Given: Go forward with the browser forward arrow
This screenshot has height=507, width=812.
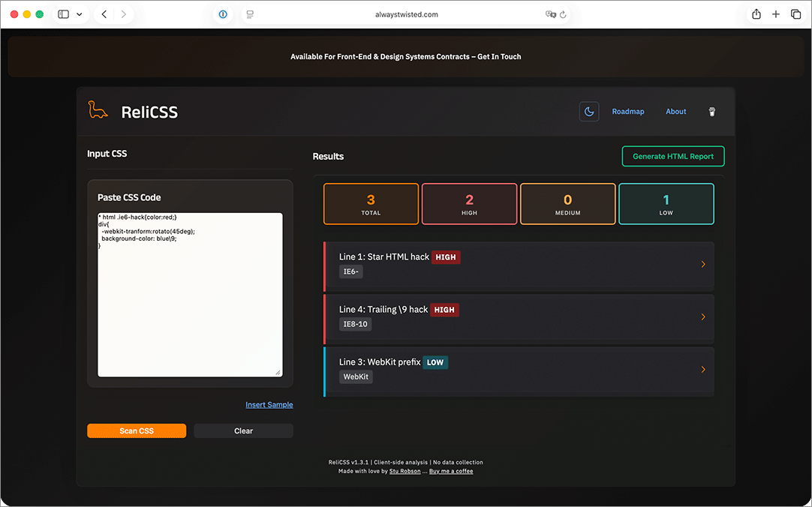Looking at the screenshot, I should coord(123,14).
